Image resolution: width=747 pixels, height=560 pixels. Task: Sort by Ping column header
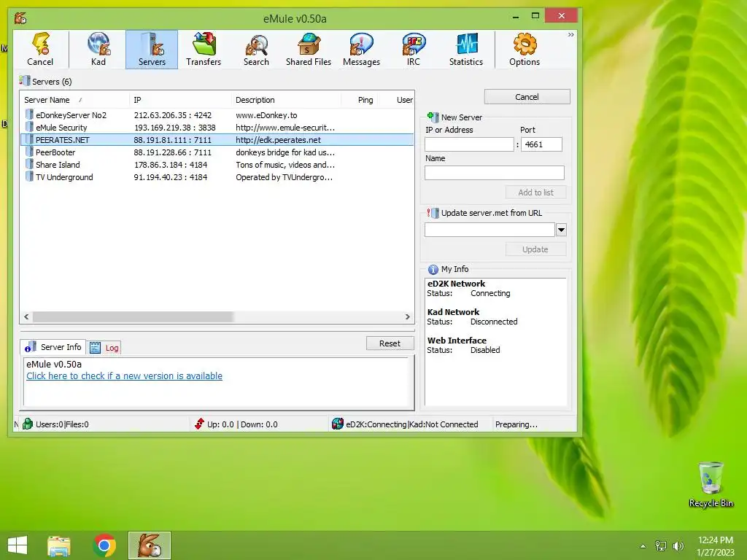pyautogui.click(x=359, y=99)
